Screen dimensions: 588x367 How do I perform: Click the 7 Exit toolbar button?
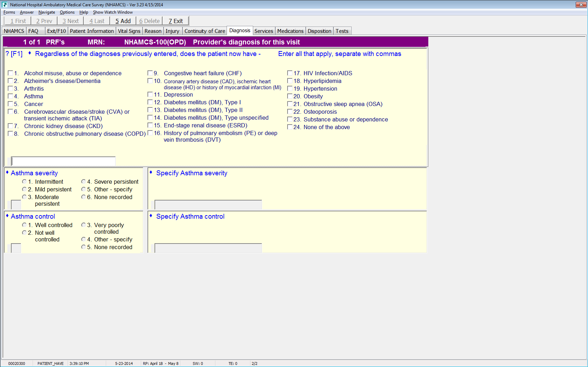click(175, 21)
